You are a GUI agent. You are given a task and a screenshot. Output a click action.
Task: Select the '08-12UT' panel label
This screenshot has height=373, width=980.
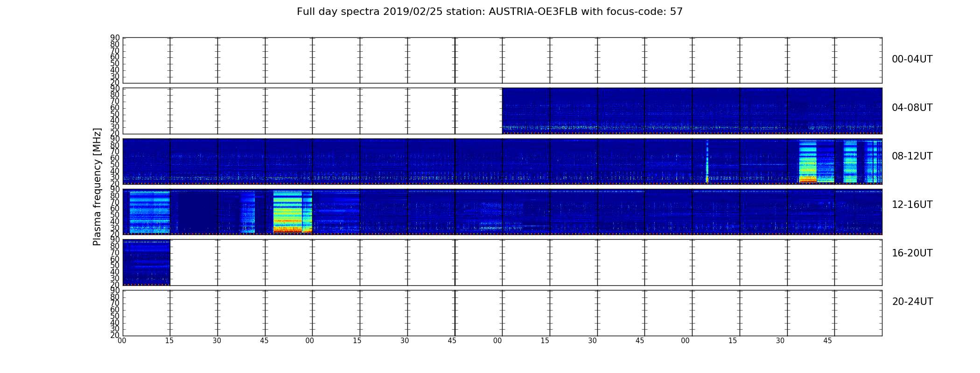[x=912, y=156]
